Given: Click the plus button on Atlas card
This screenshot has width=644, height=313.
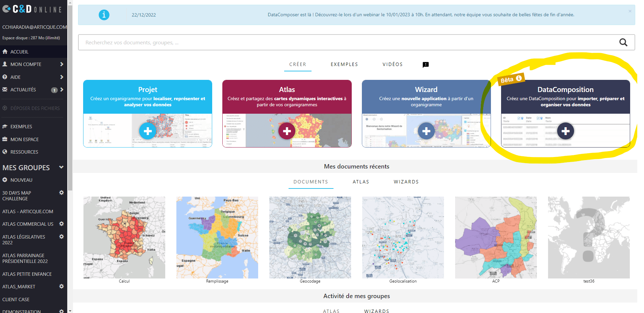Looking at the screenshot, I should click(287, 131).
